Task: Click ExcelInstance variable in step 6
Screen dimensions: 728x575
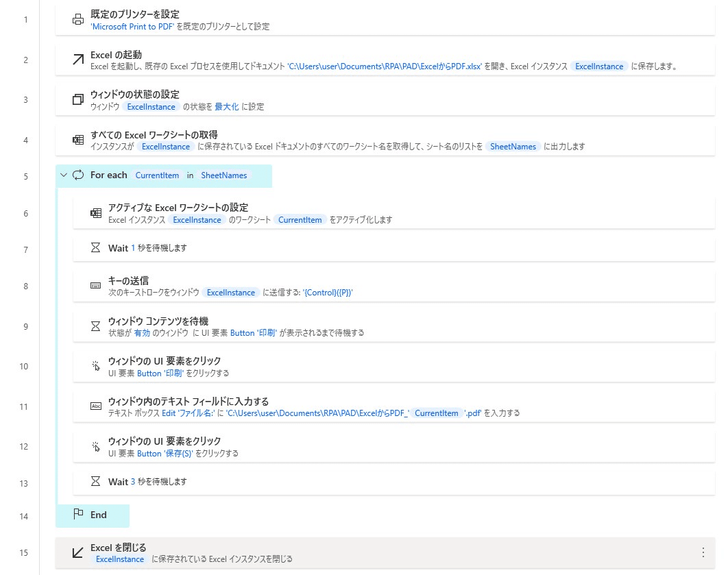Action: 197,220
